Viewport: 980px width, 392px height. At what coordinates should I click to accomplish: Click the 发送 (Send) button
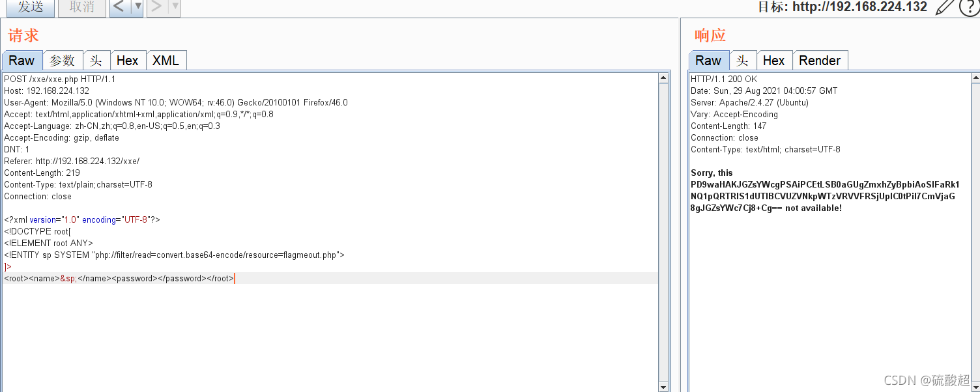pos(31,7)
